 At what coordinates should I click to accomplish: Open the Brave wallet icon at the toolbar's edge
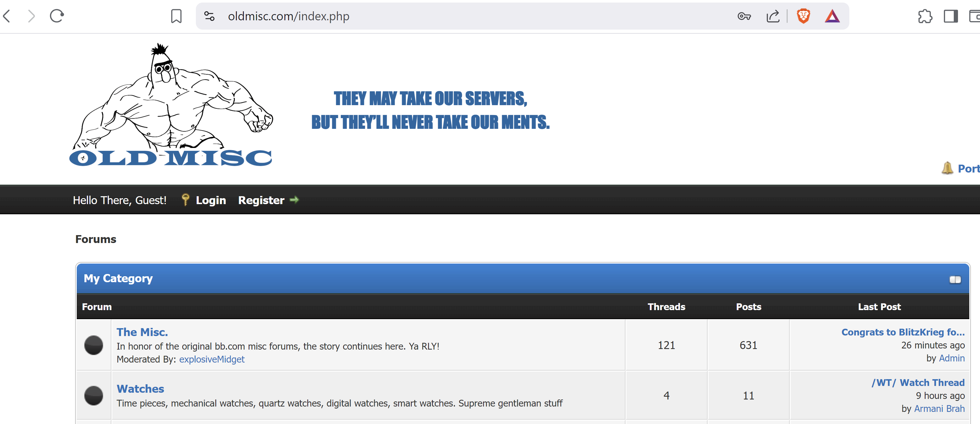coord(975,16)
